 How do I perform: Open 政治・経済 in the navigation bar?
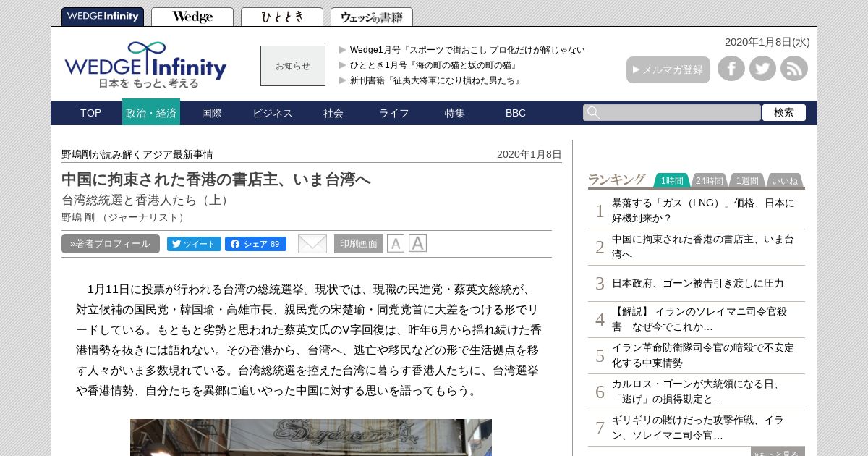[x=151, y=113]
